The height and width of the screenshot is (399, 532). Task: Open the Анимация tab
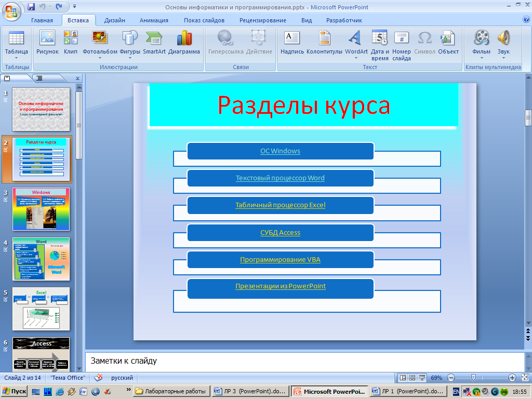(x=154, y=20)
